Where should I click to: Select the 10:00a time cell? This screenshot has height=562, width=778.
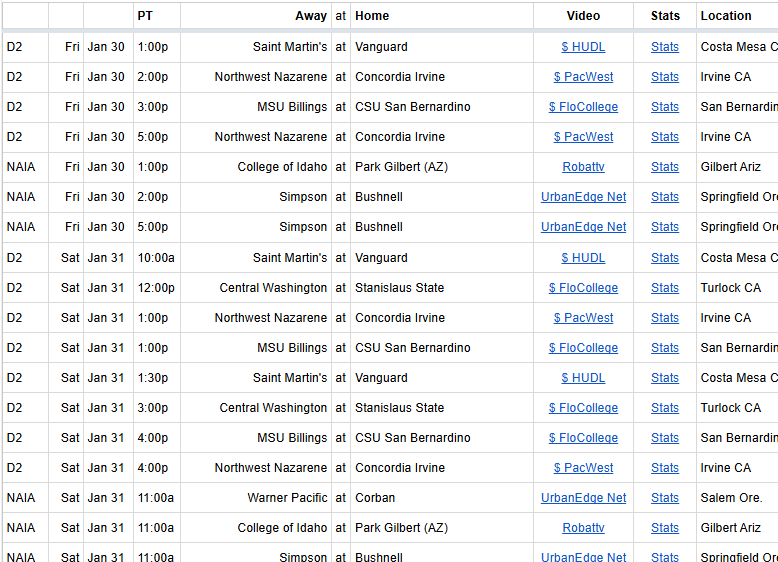[157, 258]
